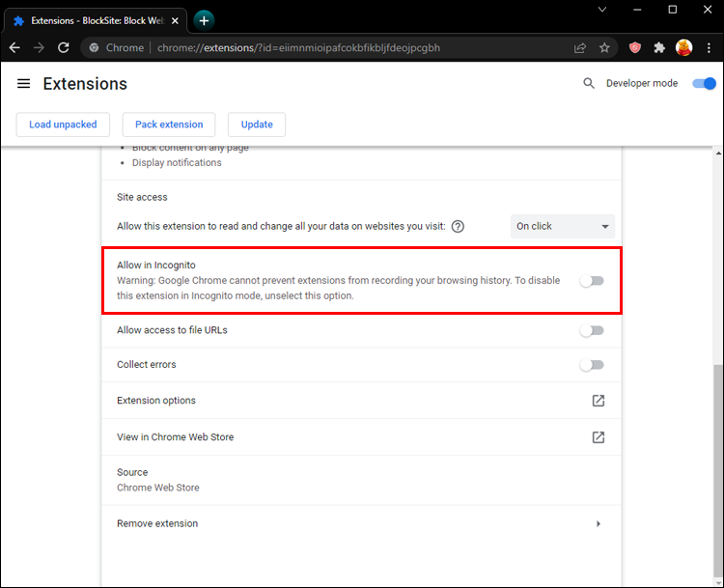This screenshot has width=724, height=588.
Task: Close the BlockSite Extensions tab
Action: (x=175, y=21)
